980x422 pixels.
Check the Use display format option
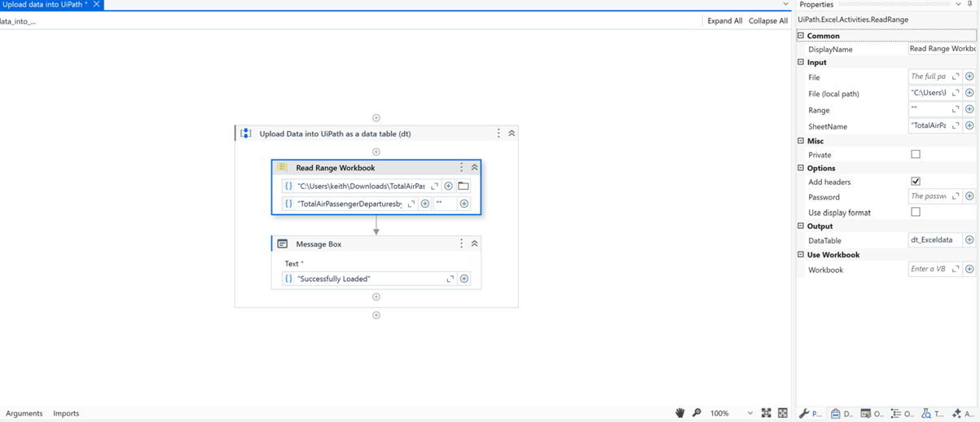(916, 213)
